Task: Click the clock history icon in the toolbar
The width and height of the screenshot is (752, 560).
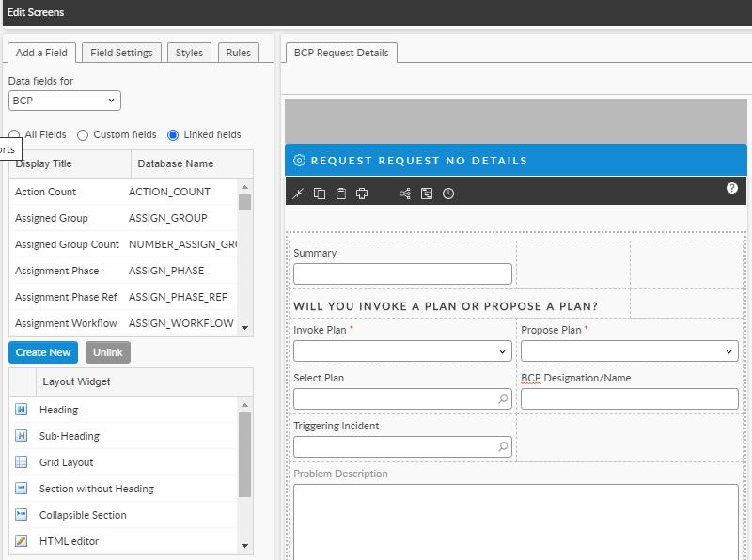Action: (448, 194)
